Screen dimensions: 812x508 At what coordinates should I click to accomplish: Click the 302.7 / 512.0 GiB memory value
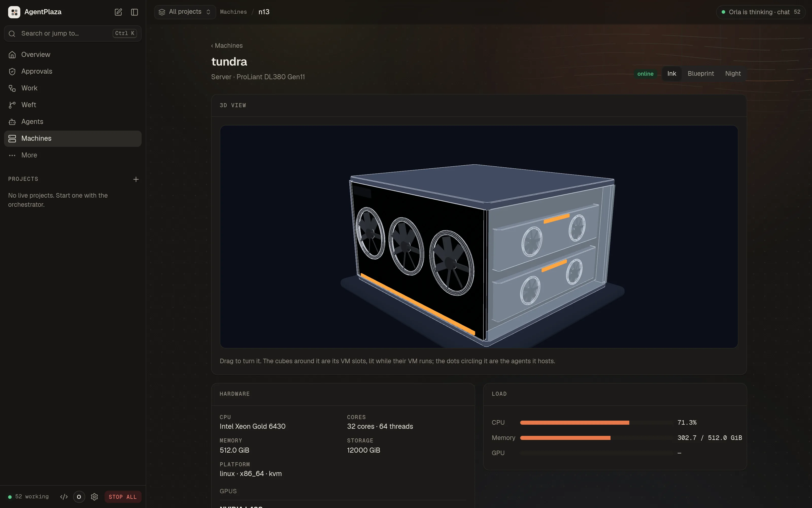coord(710,438)
